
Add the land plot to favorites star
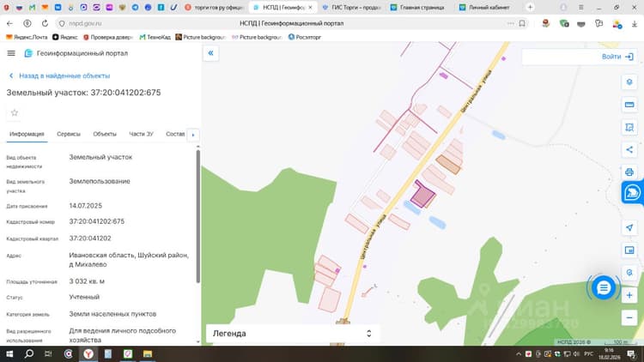[15, 112]
